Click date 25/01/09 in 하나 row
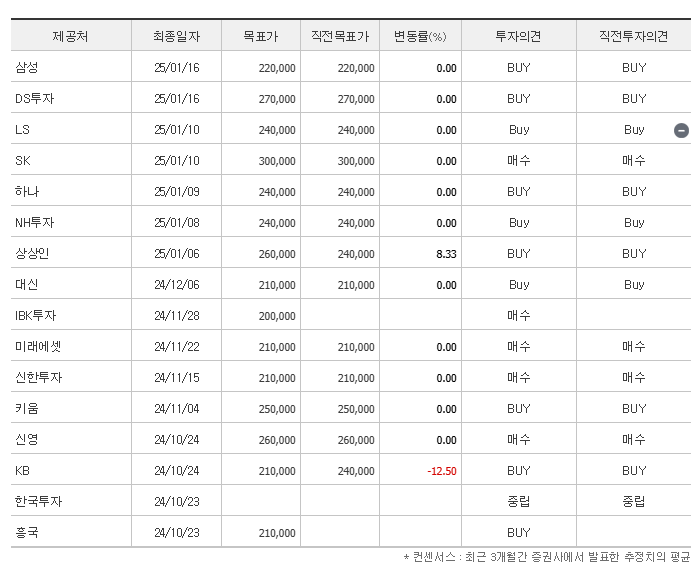This screenshot has width=693, height=565. point(177,192)
